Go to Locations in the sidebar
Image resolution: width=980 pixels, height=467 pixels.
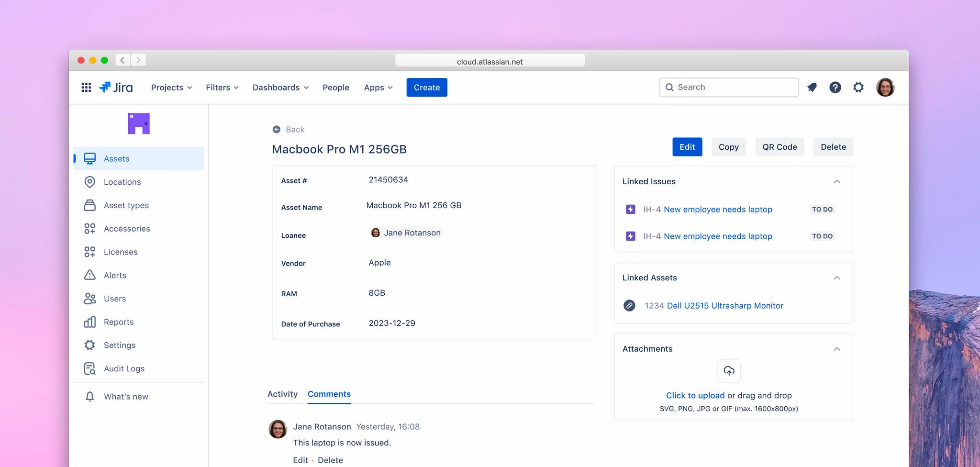[x=122, y=182]
